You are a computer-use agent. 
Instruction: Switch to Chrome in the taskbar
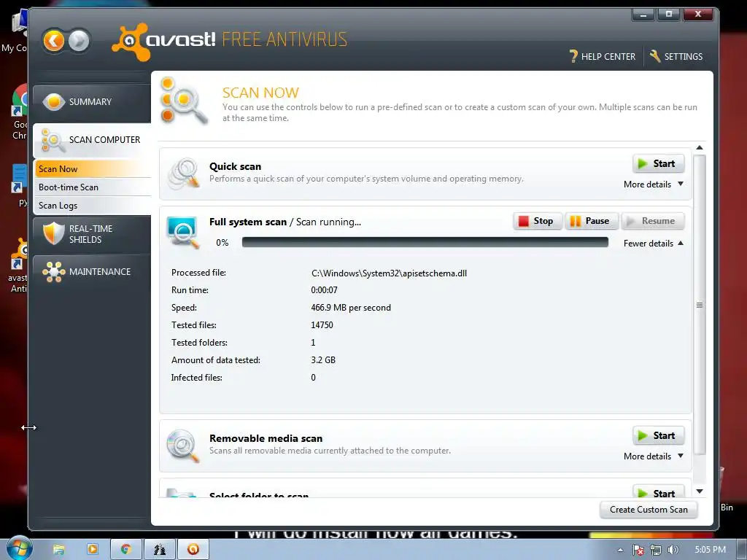126,549
